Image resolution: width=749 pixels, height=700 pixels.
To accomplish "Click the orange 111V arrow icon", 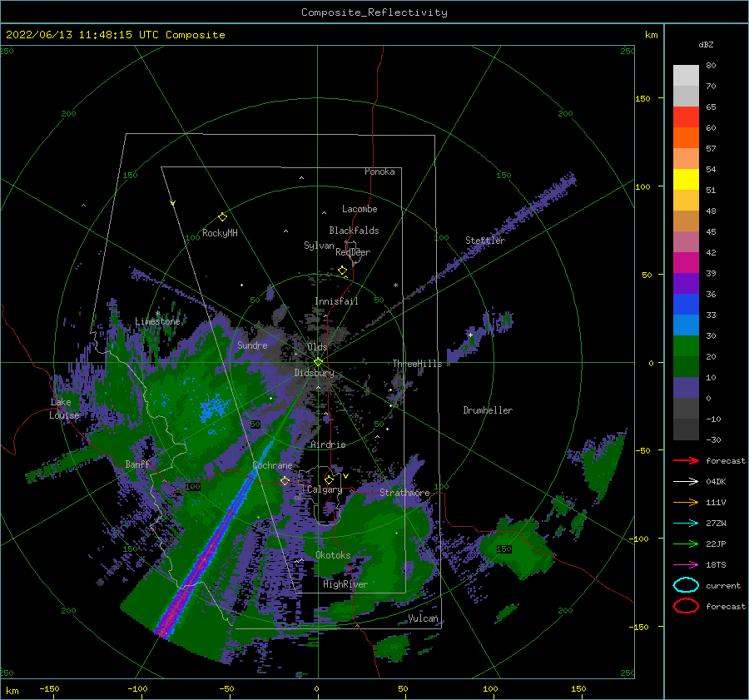I will (x=686, y=502).
